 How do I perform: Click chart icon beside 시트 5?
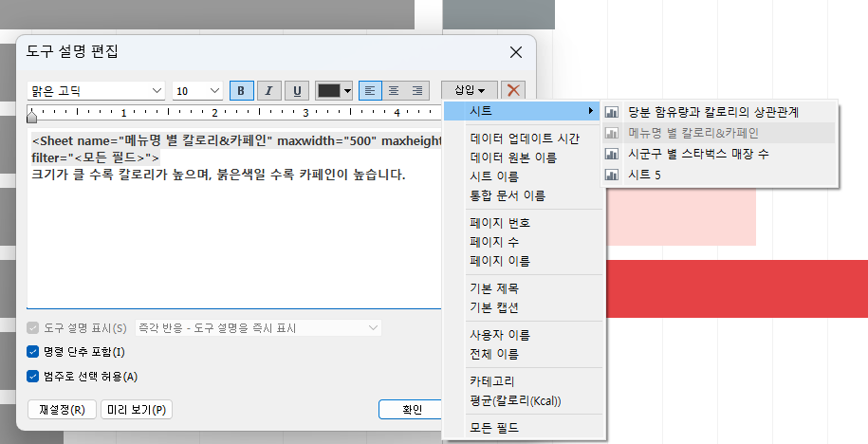pyautogui.click(x=611, y=175)
